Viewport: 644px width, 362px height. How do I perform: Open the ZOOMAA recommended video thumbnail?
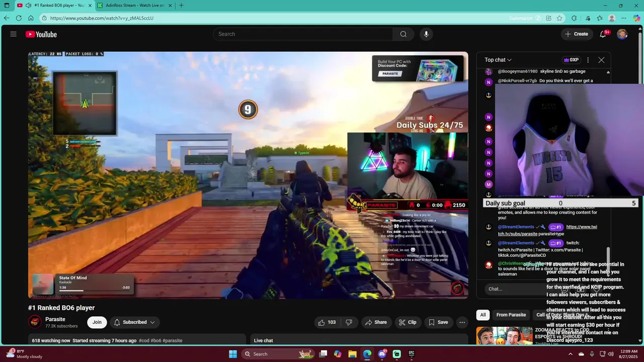505,336
